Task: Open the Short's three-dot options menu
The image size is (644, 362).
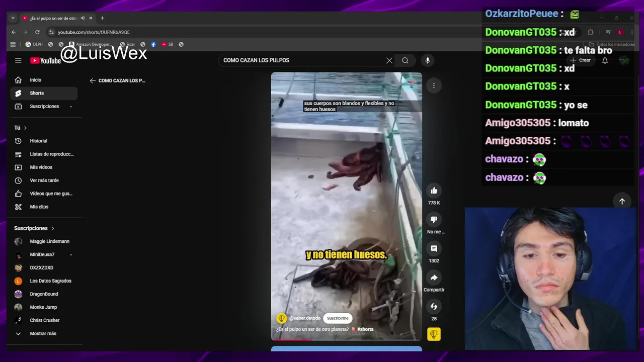Action: click(x=434, y=85)
